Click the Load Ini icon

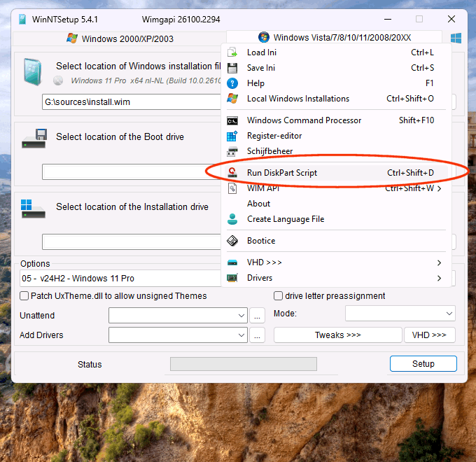click(232, 52)
